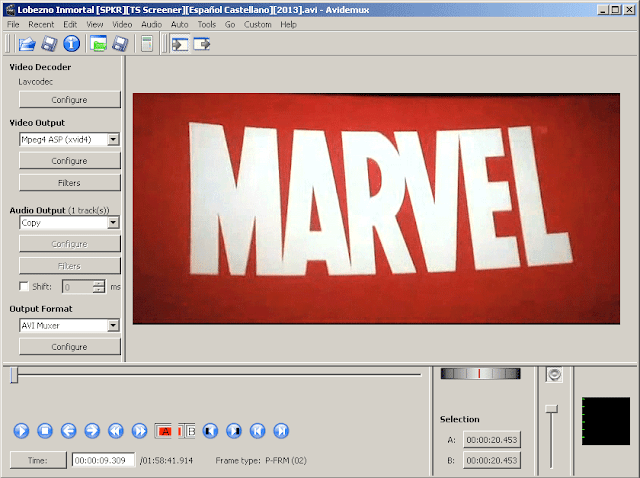640x478 pixels.
Task: Jump to next keyframe double-arrow
Action: (140, 431)
